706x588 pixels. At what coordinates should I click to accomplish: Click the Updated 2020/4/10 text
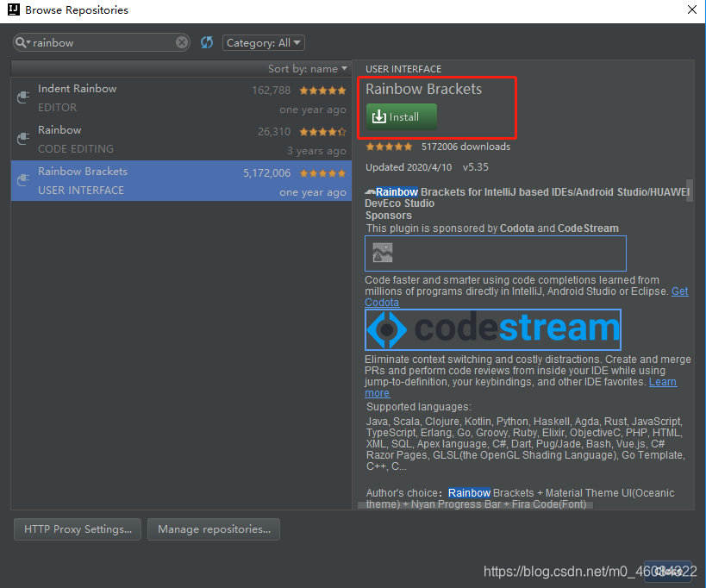(409, 167)
